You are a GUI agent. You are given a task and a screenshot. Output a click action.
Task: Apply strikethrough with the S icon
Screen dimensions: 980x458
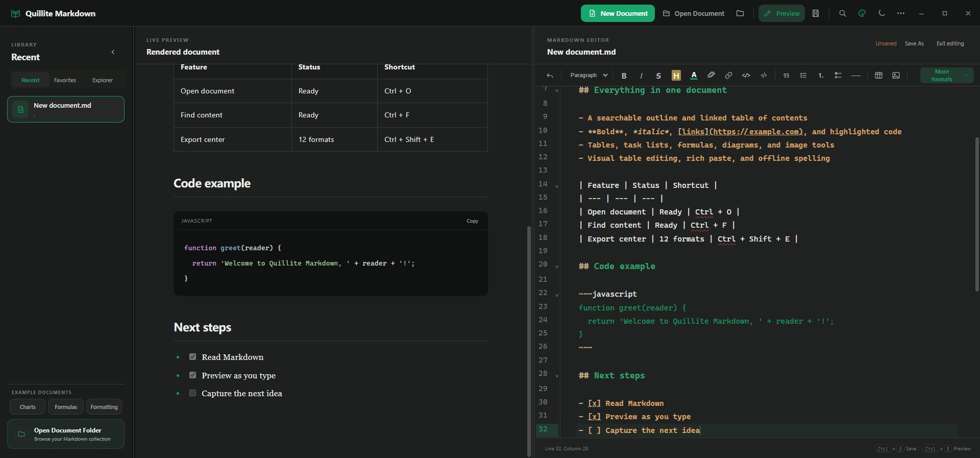click(658, 76)
